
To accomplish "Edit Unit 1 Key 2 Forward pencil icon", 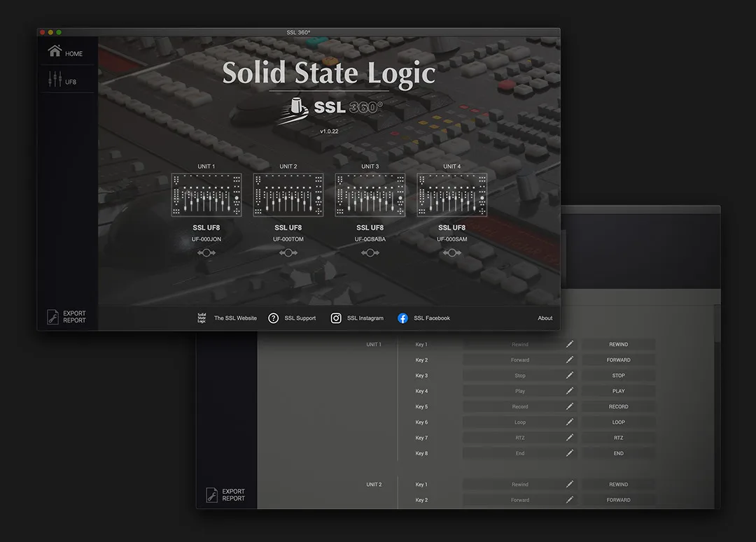I will click(x=569, y=359).
